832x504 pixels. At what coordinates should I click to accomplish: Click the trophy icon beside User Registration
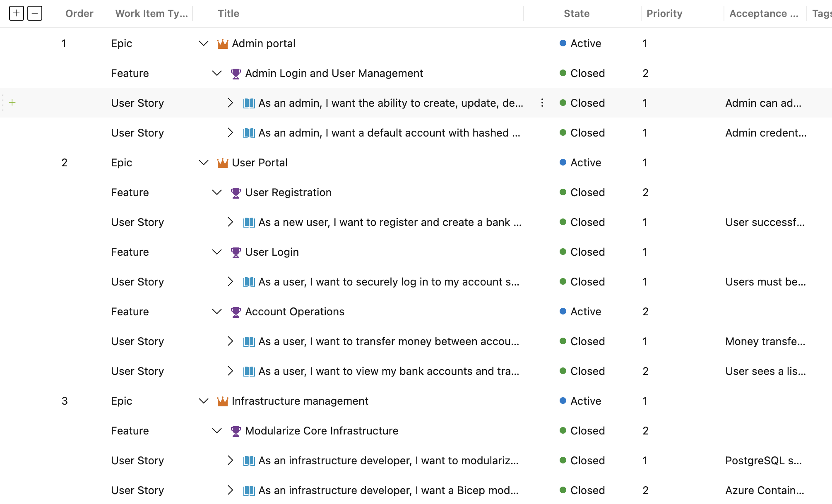(236, 192)
